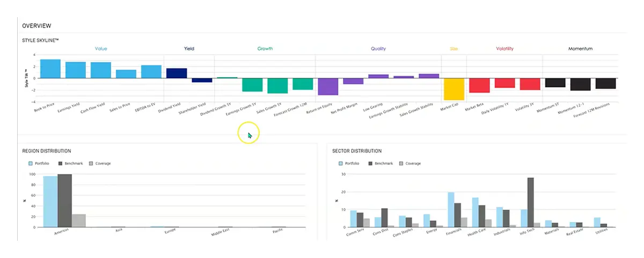Screen dimensions: 644x258
Task: Click the yellow Market Cap bar
Action: click(454, 89)
